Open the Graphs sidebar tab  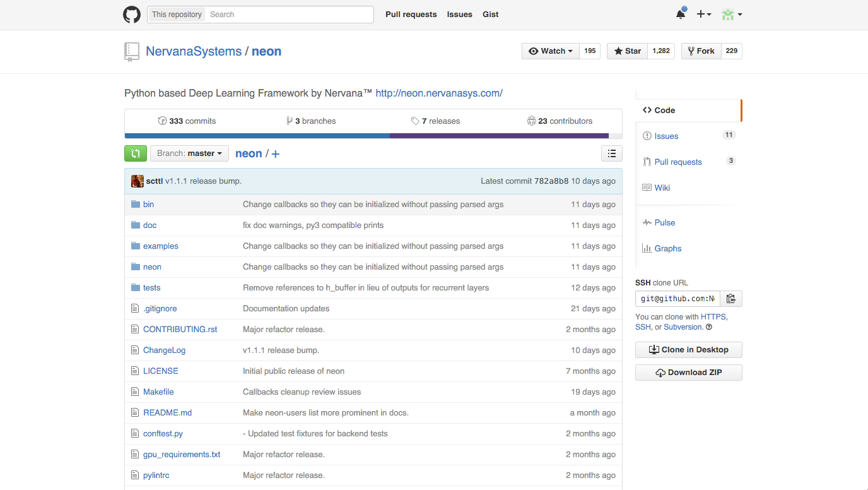(x=689, y=249)
